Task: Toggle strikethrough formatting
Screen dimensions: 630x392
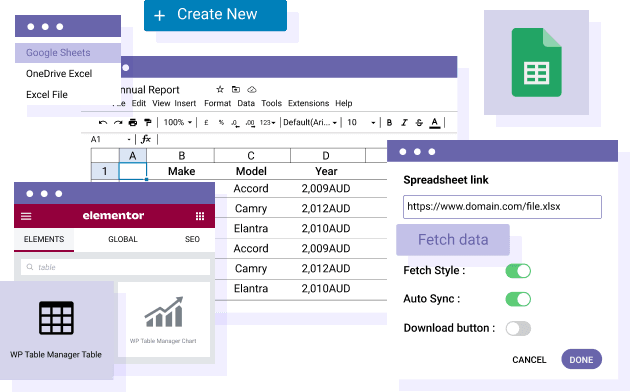Action: tap(419, 122)
